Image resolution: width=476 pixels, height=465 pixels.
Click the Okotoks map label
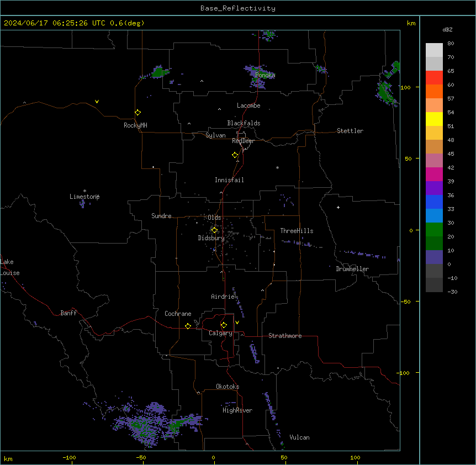[228, 387]
